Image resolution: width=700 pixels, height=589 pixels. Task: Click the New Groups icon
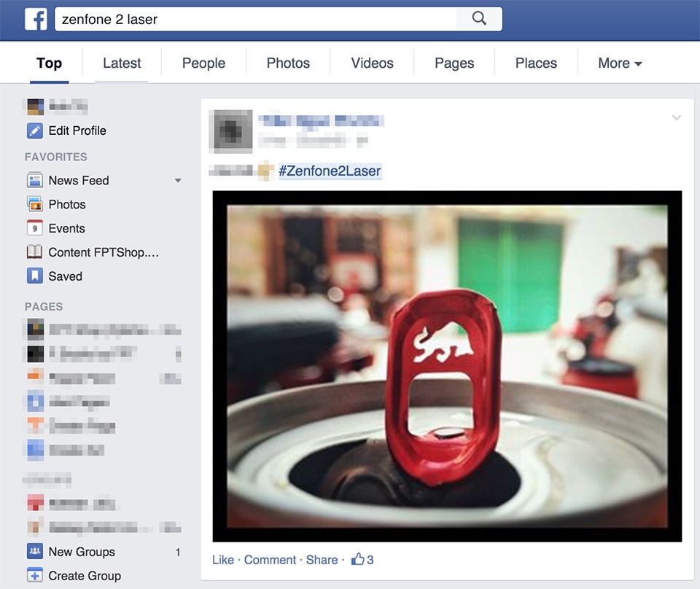(x=34, y=552)
